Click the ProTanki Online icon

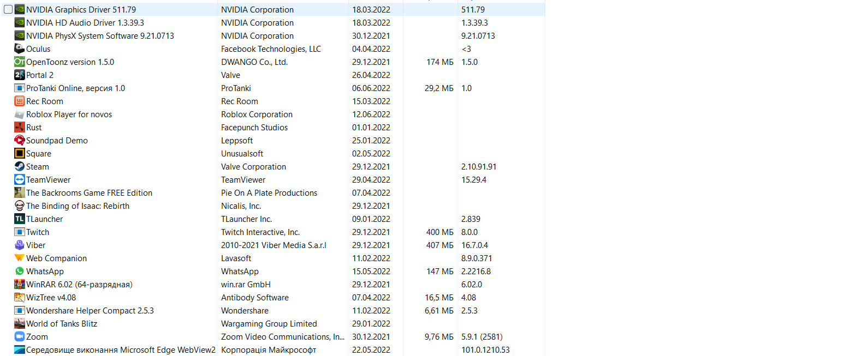tap(20, 88)
